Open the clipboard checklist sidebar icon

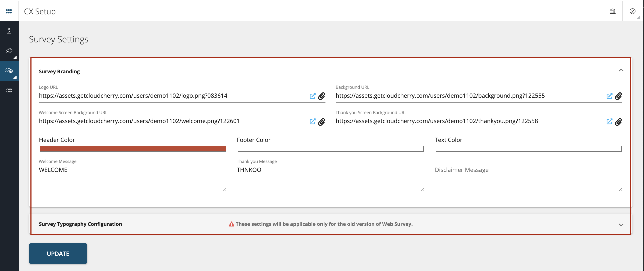pyautogui.click(x=9, y=31)
